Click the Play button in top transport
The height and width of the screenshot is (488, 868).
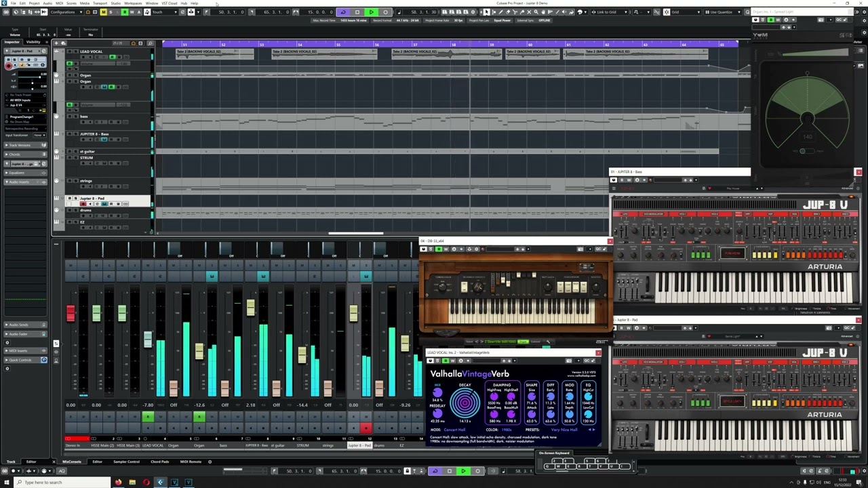click(x=371, y=12)
